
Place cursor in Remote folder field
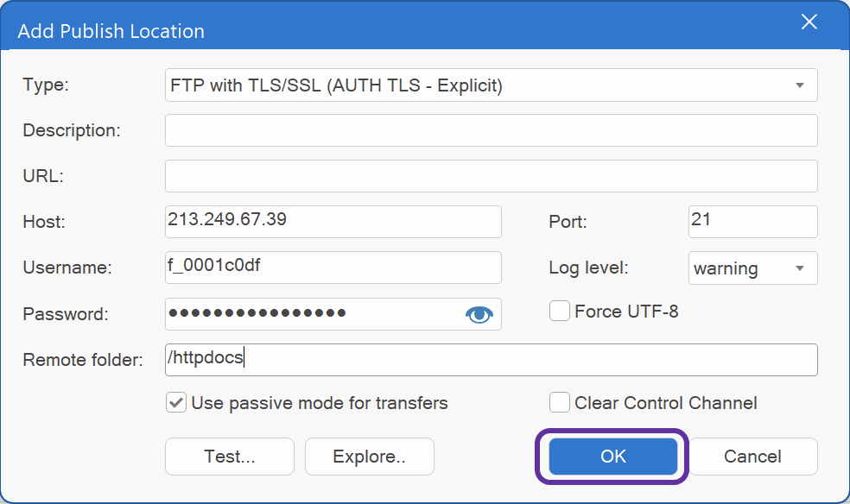(491, 360)
